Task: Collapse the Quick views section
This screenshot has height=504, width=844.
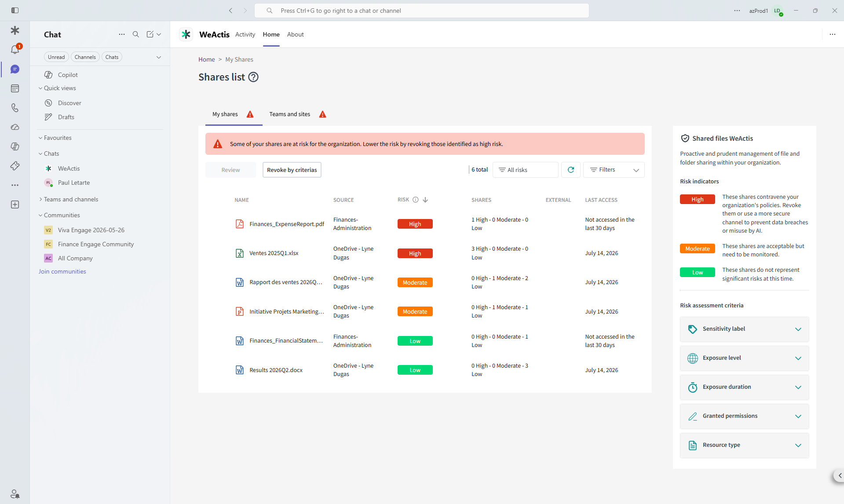Action: coord(57,88)
